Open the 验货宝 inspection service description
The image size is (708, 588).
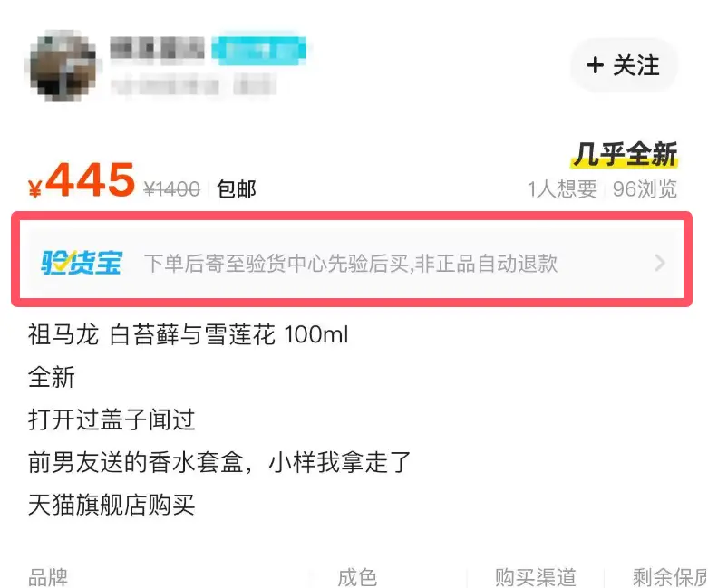click(351, 263)
